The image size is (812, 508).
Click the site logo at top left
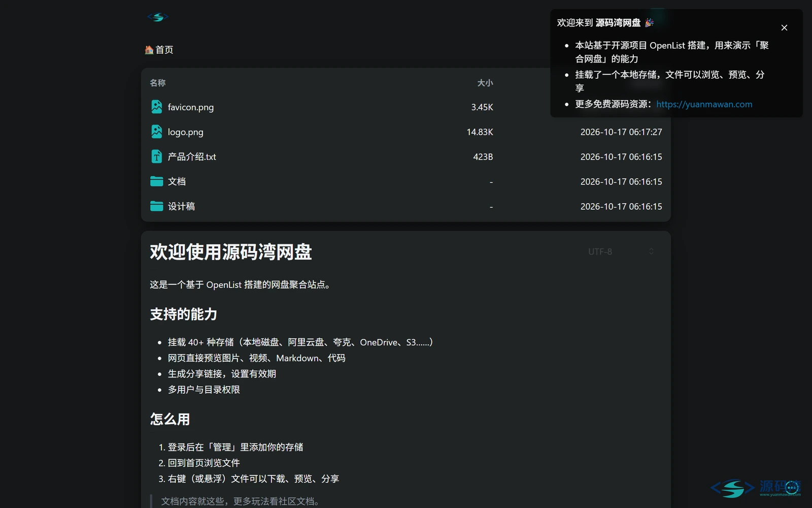[x=158, y=17]
